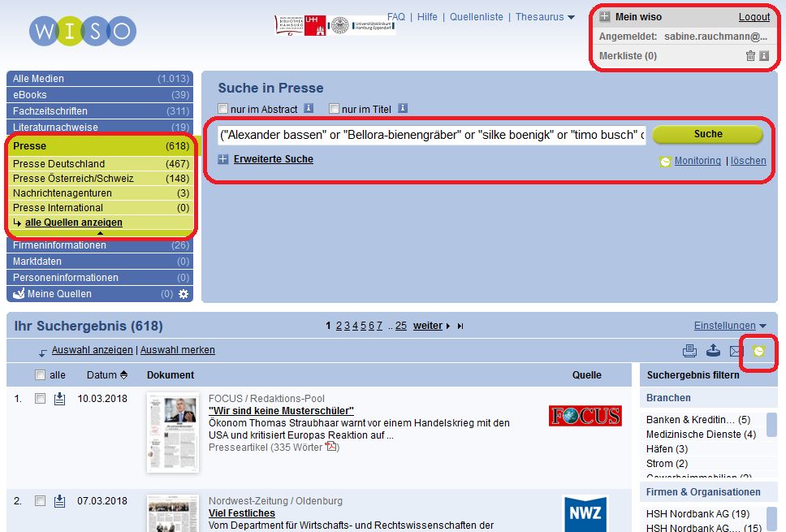
Task: Set result alert with clock icon
Action: [758, 351]
